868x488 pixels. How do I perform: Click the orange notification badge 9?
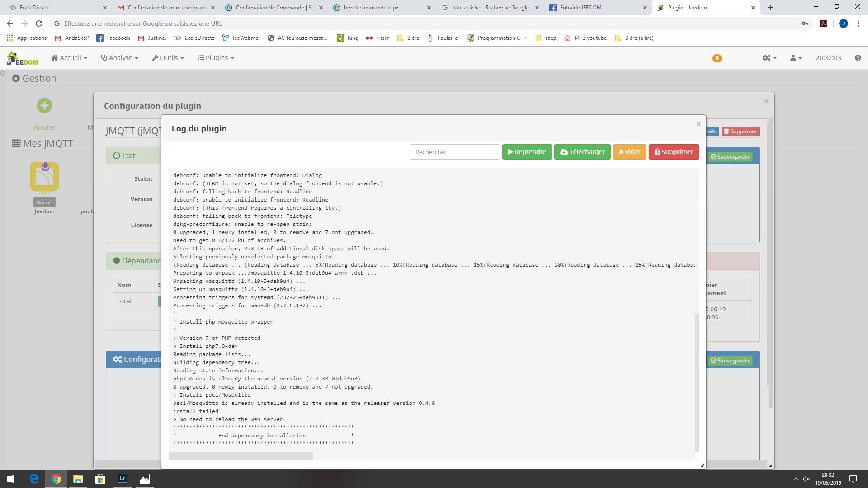point(717,58)
